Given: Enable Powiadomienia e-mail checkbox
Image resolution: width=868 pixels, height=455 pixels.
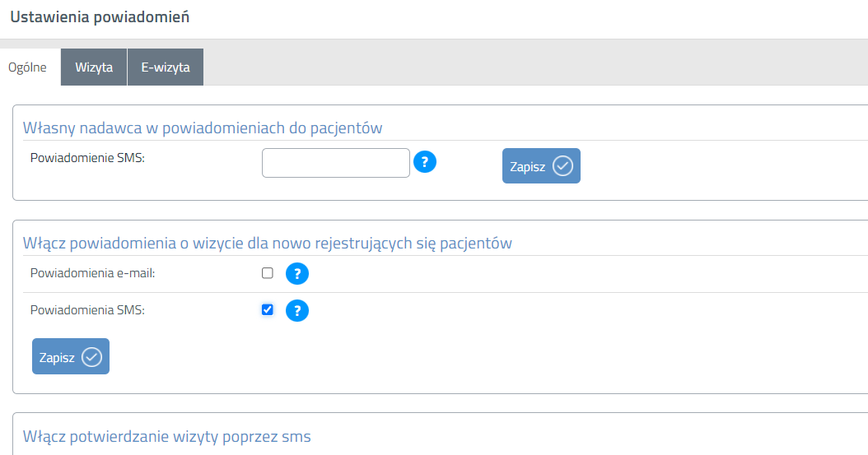Looking at the screenshot, I should click(268, 273).
